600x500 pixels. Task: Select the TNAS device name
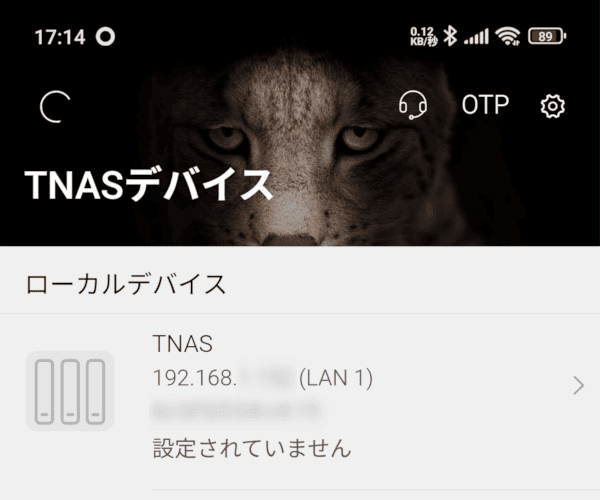click(183, 344)
